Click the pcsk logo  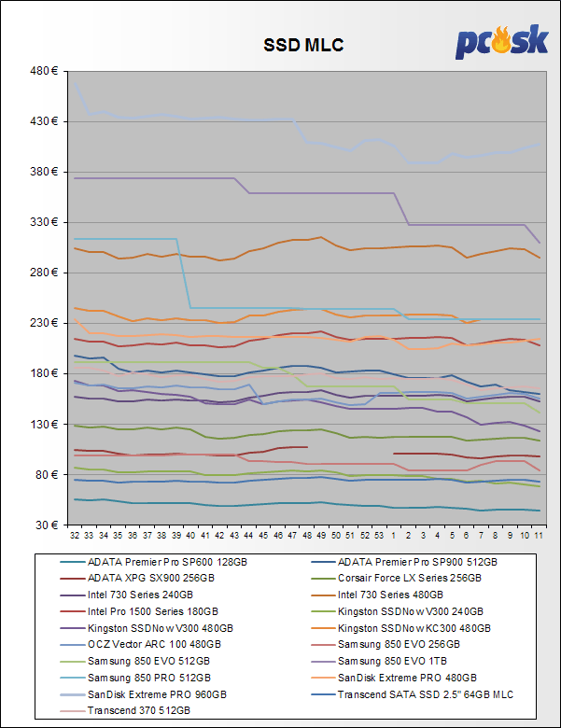click(501, 42)
